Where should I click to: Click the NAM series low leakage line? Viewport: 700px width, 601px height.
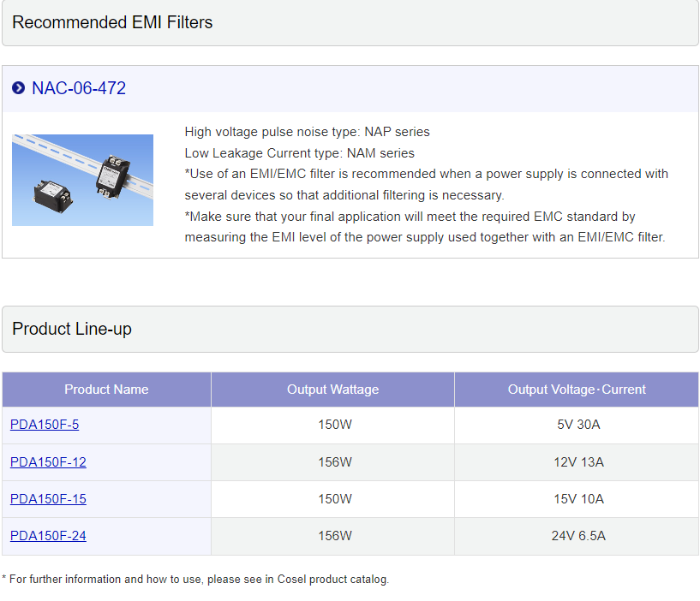[x=300, y=153]
